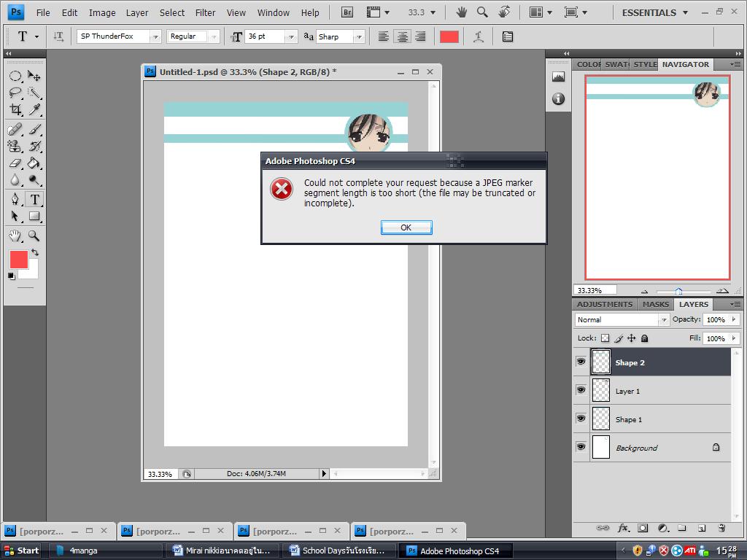Screen dimensions: 747x560
Task: Select the Horizontal Type tool
Action: point(34,199)
